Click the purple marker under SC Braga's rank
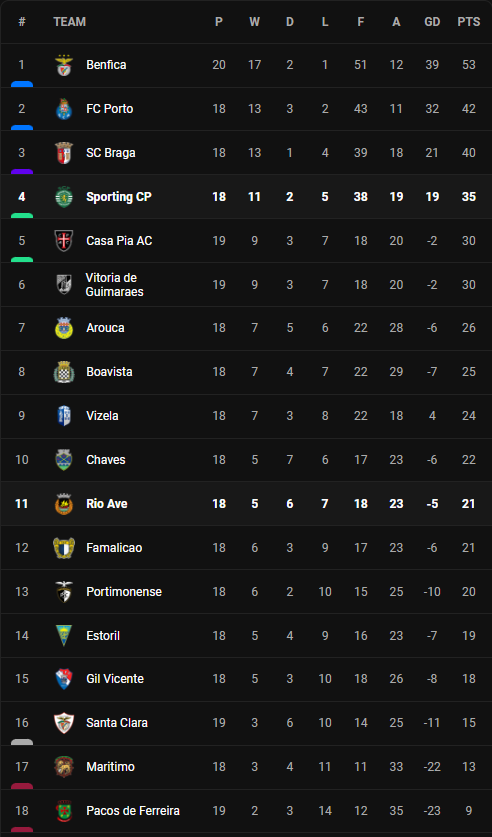 tap(22, 172)
